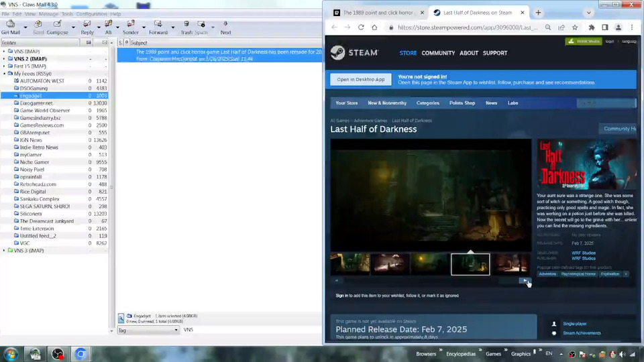The image size is (644, 362).
Task: Click WRF Studios developer link
Action: [x=583, y=253]
